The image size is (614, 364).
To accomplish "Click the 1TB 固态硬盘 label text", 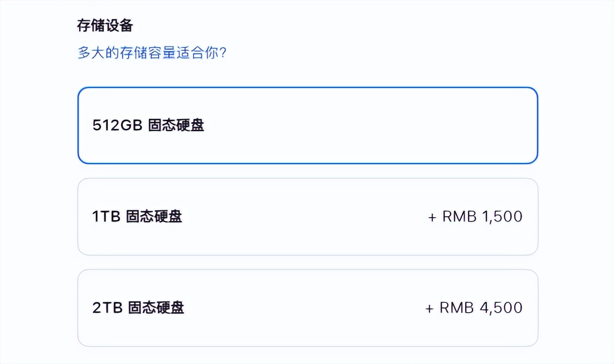I will [x=137, y=217].
